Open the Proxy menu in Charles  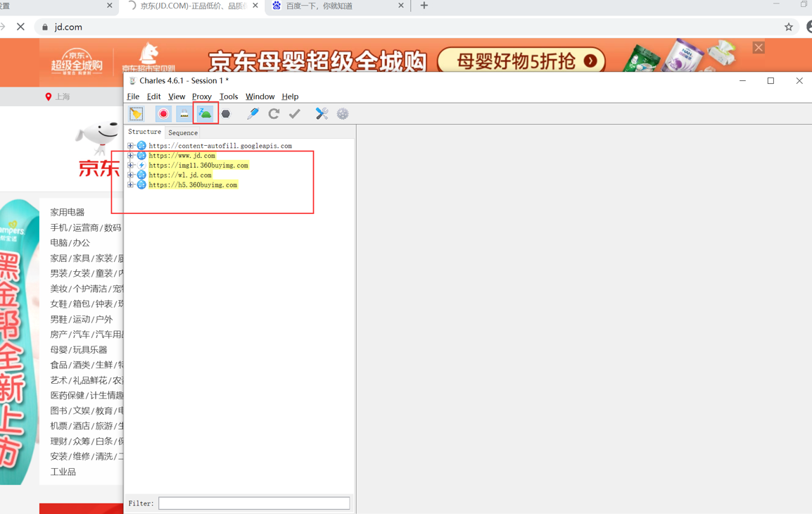pos(201,96)
